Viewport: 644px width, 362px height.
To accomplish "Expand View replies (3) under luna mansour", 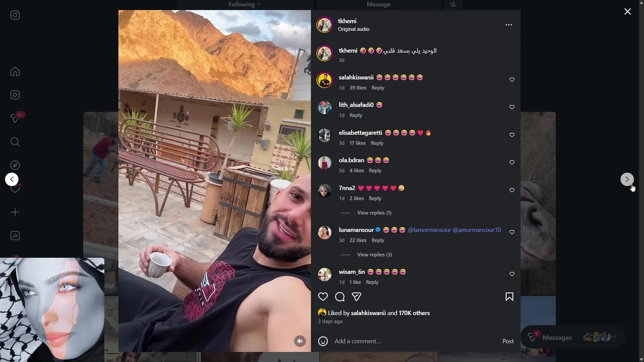I will point(374,254).
